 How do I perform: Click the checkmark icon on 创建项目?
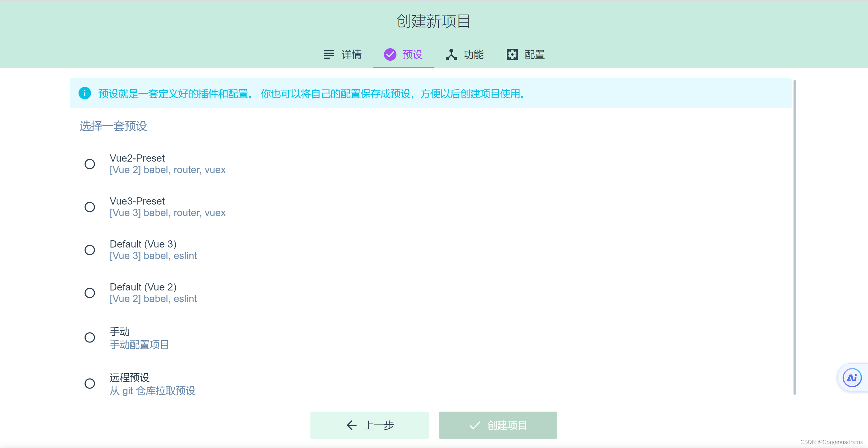point(474,425)
